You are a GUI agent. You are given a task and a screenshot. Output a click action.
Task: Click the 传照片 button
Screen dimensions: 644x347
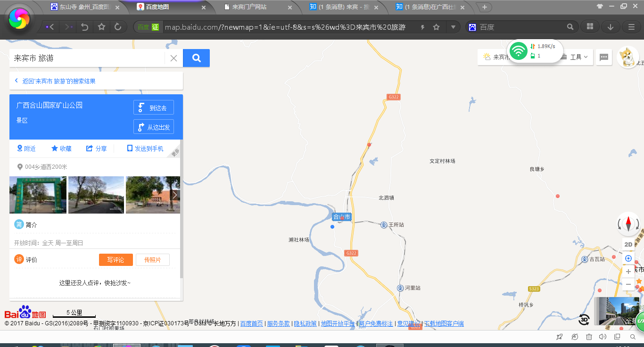pyautogui.click(x=153, y=260)
